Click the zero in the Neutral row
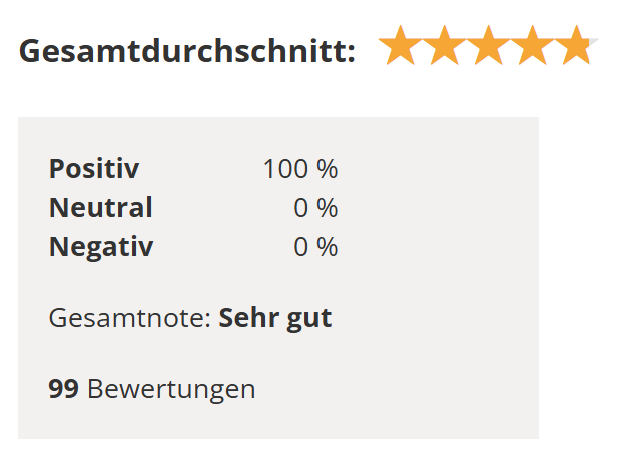 pos(301,208)
